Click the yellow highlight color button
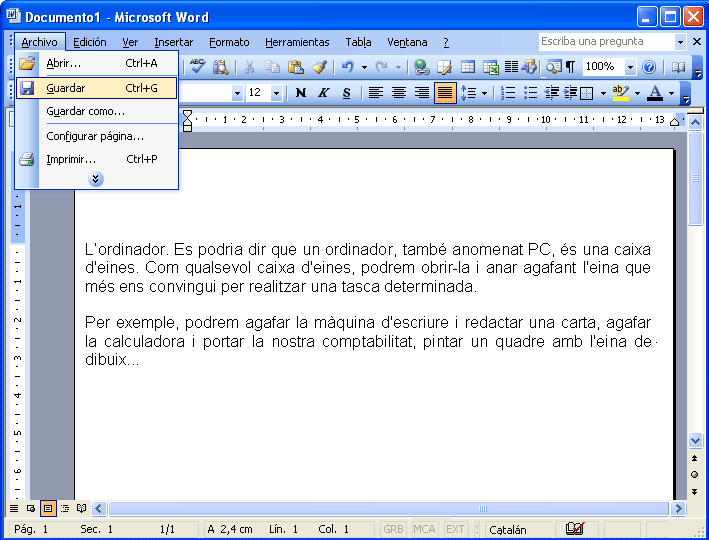The width and height of the screenshot is (709, 540). point(620,93)
